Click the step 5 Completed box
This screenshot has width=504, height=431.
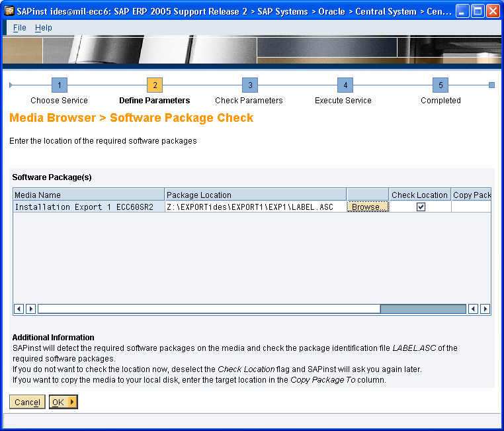[441, 85]
